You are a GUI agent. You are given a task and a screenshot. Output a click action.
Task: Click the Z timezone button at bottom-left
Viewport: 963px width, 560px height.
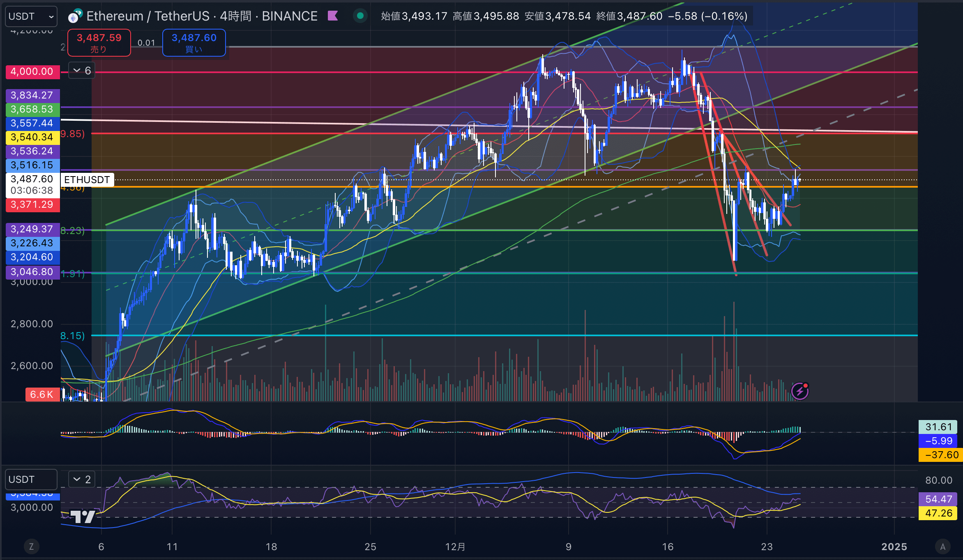coord(31,546)
